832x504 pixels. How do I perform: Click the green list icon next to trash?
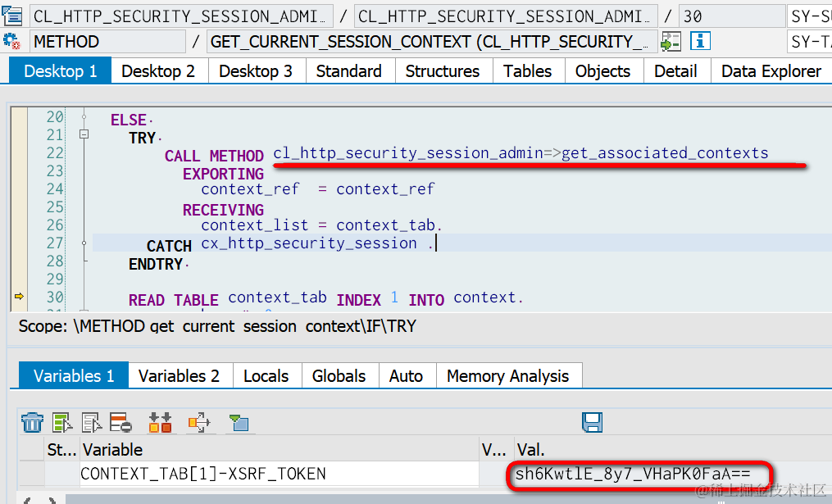62,422
